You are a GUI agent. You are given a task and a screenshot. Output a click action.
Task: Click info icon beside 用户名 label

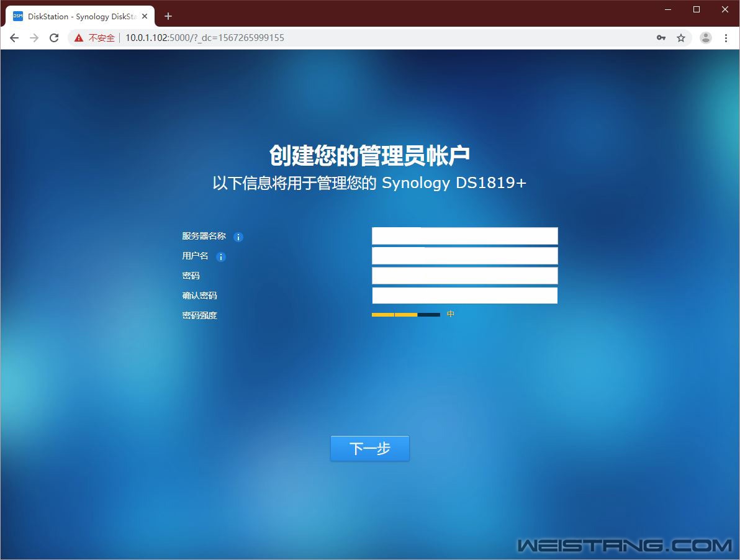220,257
